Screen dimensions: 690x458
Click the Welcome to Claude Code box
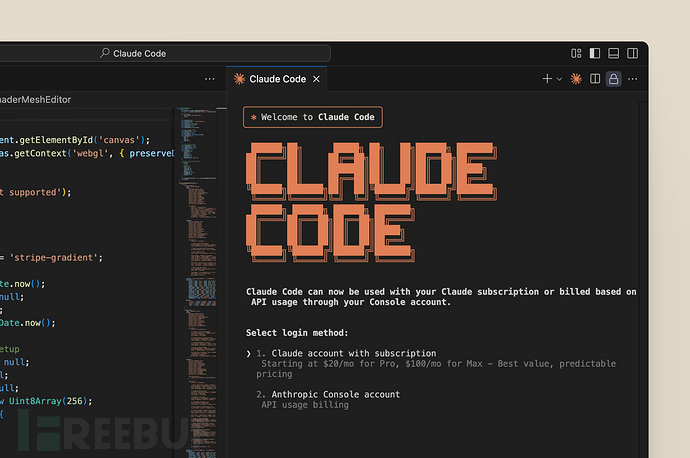(x=313, y=117)
